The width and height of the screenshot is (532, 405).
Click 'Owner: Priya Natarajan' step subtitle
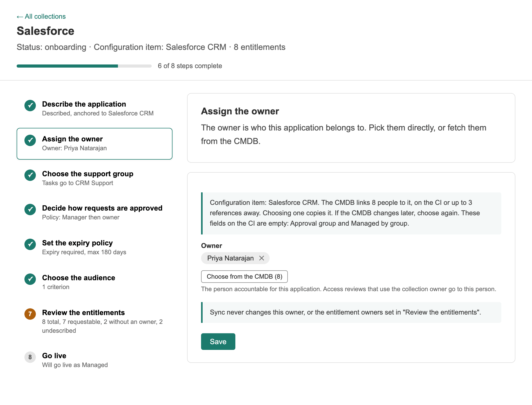pos(74,148)
